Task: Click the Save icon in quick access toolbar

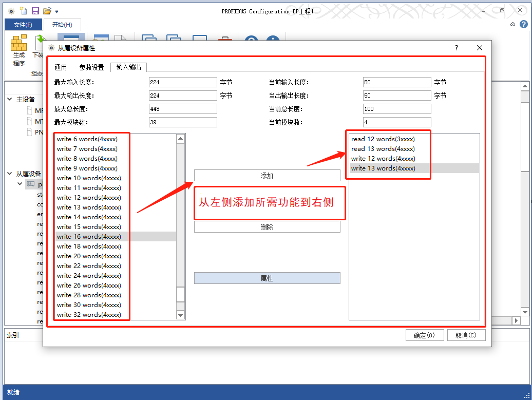Action: click(x=35, y=10)
